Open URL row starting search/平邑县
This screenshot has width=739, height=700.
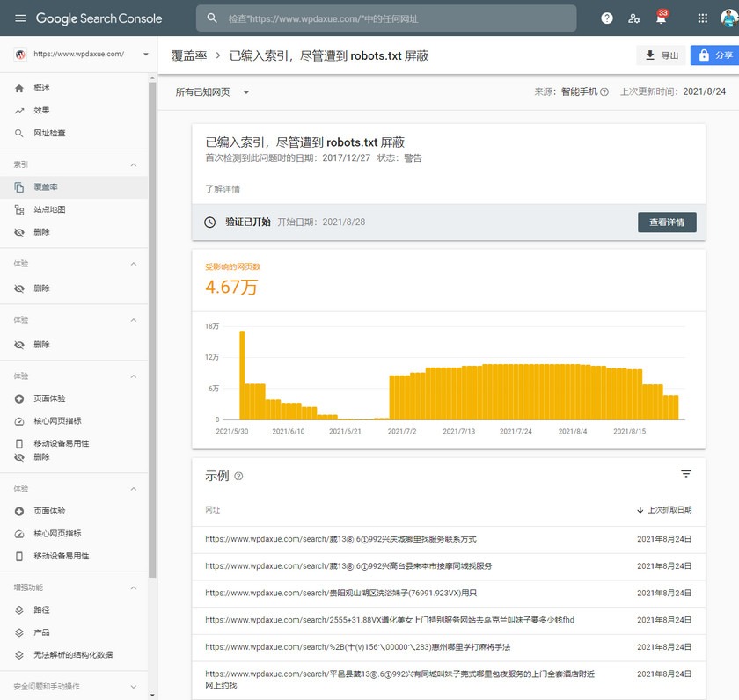coord(448,680)
